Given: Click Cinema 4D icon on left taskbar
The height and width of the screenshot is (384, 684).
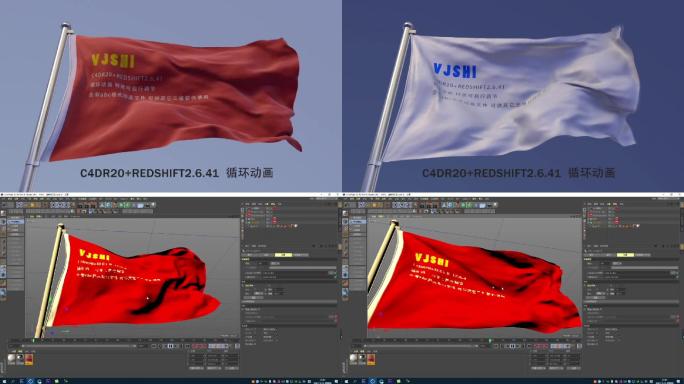Looking at the screenshot, I should 30,381.
